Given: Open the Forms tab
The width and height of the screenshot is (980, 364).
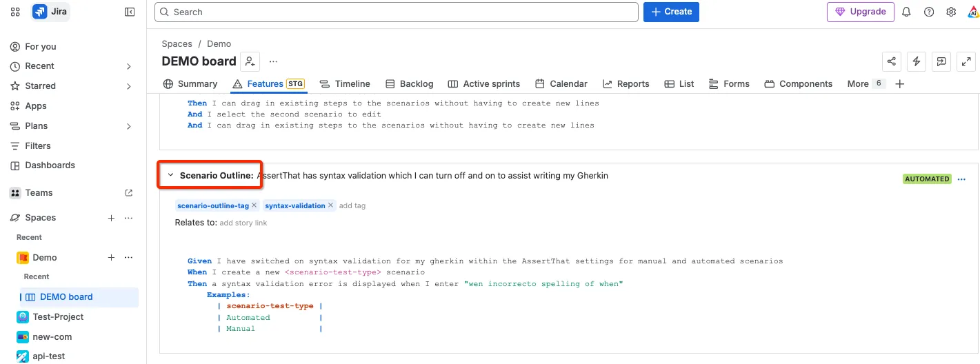Looking at the screenshot, I should (x=729, y=84).
